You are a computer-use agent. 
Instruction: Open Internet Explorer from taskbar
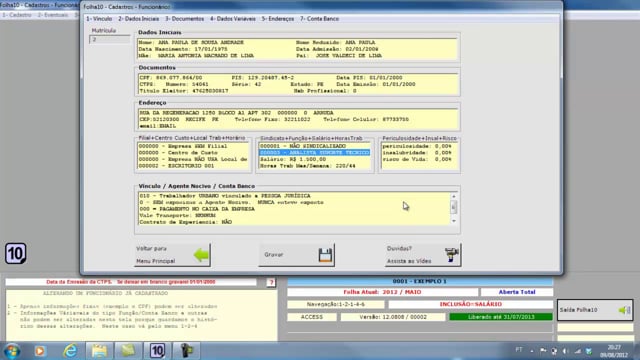(x=70, y=351)
